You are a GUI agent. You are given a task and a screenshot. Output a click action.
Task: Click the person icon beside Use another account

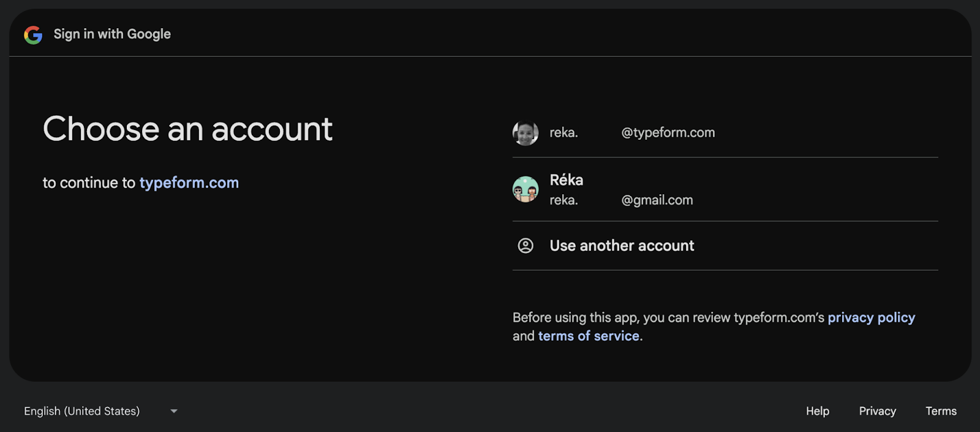(526, 246)
